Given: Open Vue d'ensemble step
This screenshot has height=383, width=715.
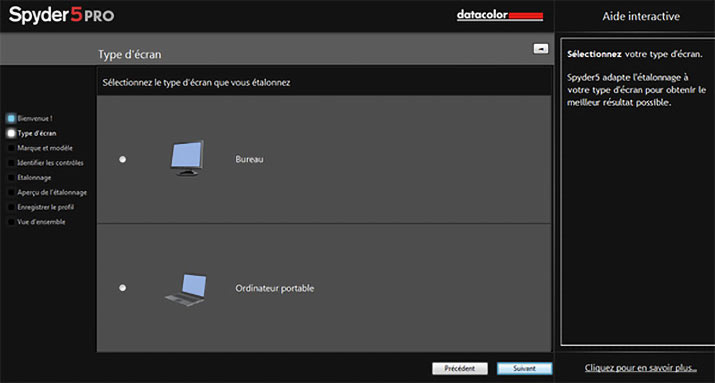Looking at the screenshot, I should tap(41, 222).
